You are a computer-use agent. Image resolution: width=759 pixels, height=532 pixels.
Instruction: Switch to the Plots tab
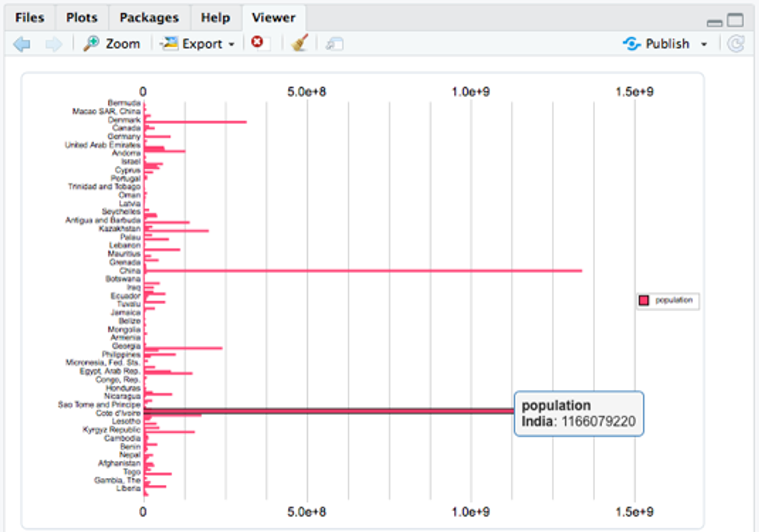tap(81, 18)
